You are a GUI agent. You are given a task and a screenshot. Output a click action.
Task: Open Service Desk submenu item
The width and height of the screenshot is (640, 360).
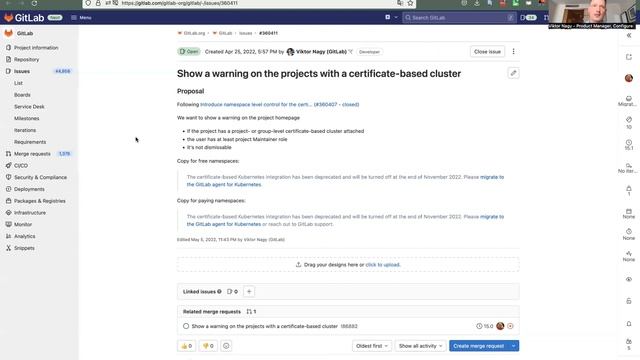pyautogui.click(x=29, y=107)
